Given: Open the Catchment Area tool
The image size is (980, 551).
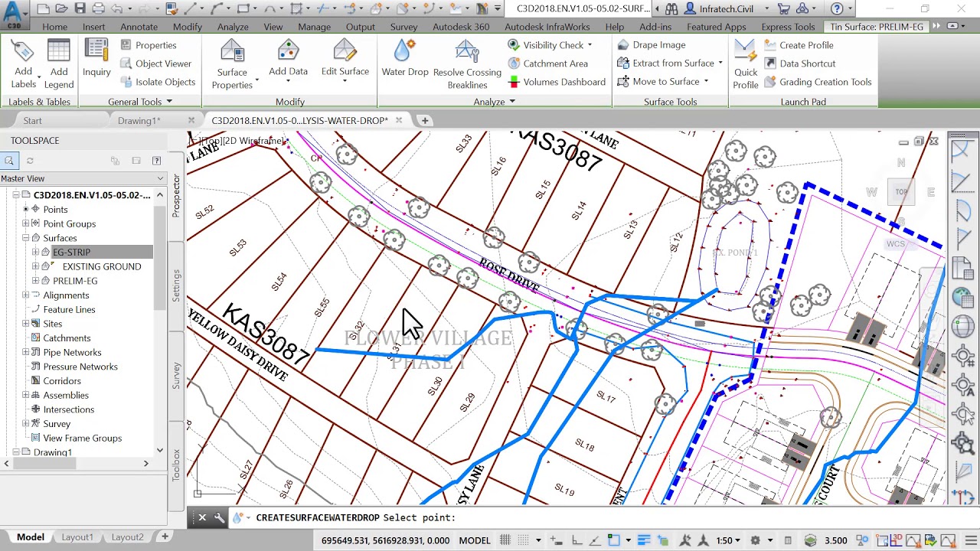Looking at the screenshot, I should pyautogui.click(x=548, y=64).
